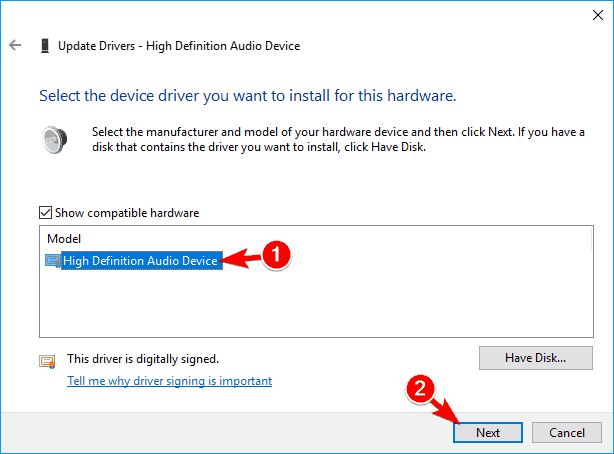
Task: Go back with the arrow icon
Action: (x=15, y=45)
